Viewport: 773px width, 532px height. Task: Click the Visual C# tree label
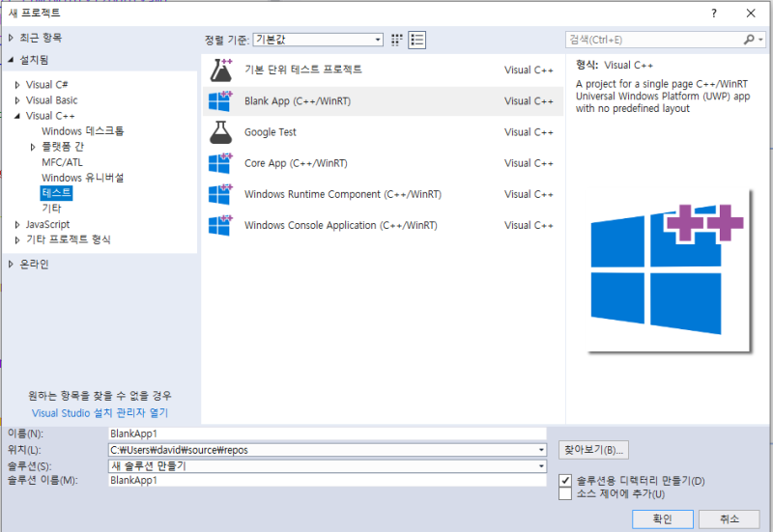pos(46,85)
